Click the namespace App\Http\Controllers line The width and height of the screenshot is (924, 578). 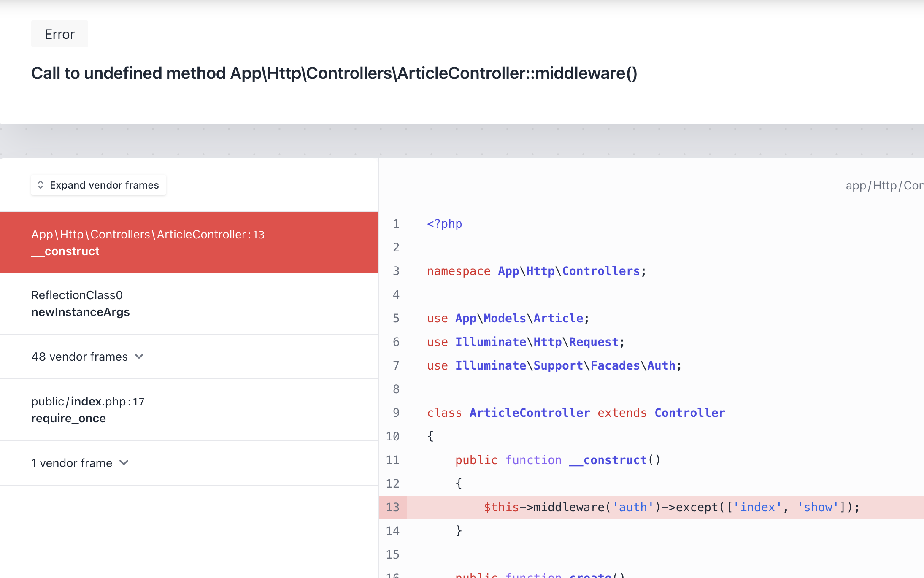(x=536, y=271)
